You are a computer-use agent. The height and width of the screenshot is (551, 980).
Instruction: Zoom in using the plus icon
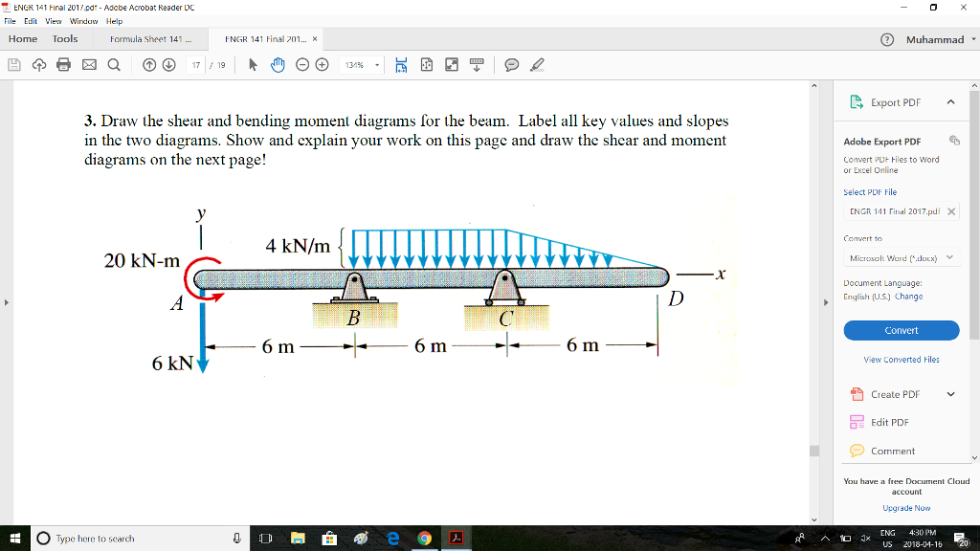coord(323,64)
